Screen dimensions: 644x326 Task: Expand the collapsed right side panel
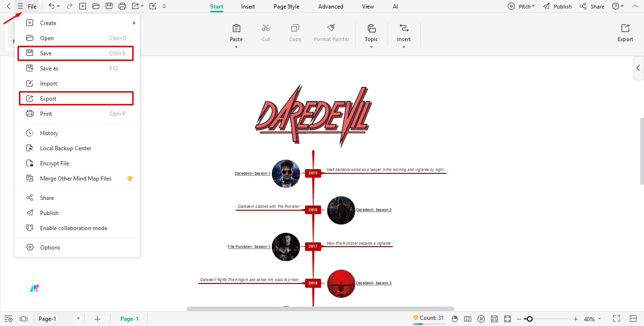(638, 68)
